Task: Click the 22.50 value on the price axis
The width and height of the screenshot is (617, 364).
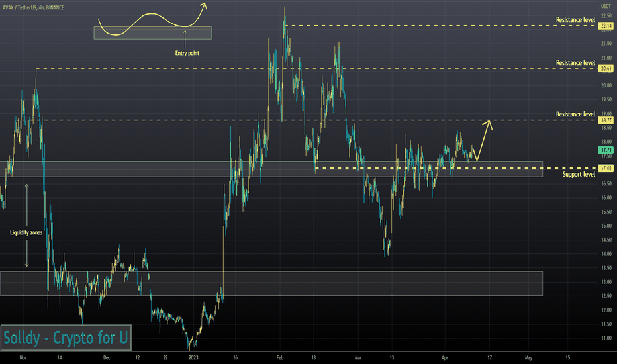Action: 606,16
